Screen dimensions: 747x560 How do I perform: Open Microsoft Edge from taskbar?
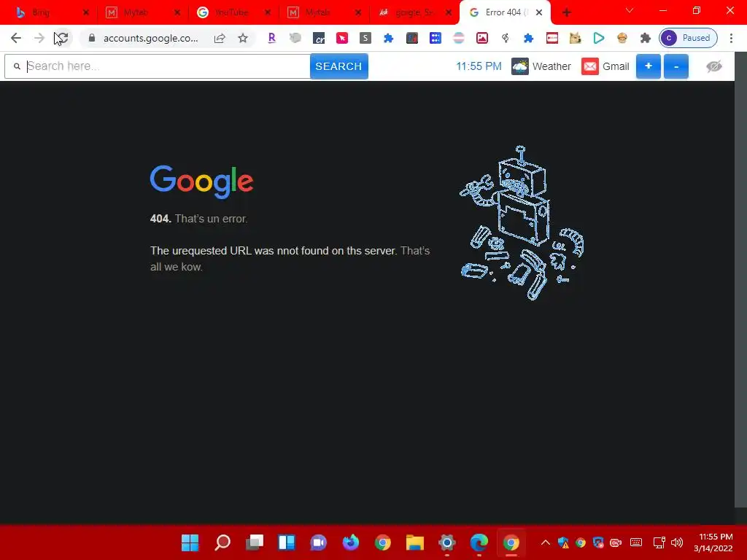click(479, 542)
